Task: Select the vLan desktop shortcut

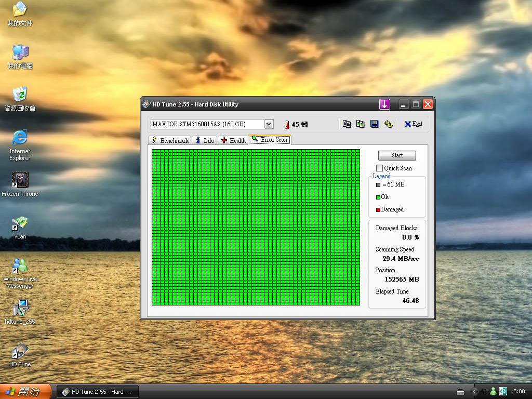Action: click(x=20, y=223)
